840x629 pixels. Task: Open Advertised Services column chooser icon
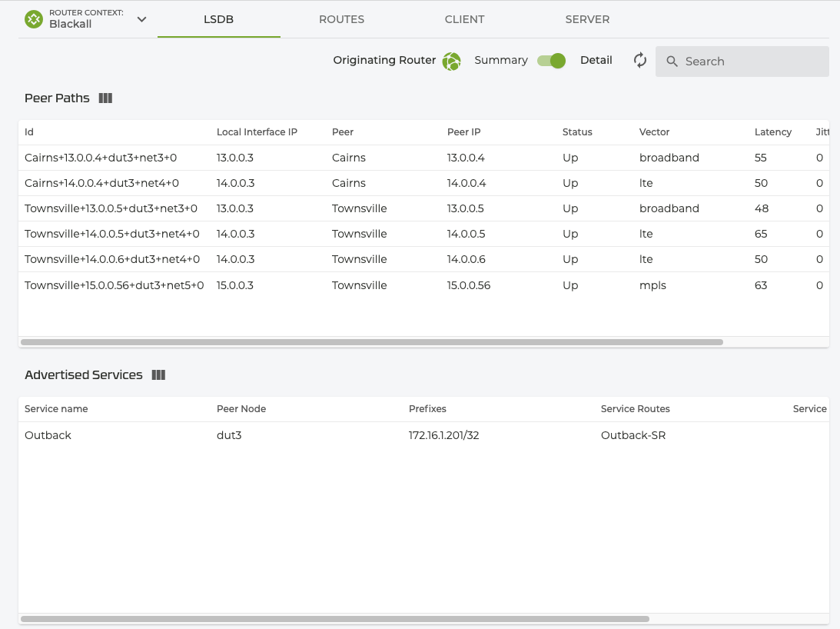tap(158, 375)
